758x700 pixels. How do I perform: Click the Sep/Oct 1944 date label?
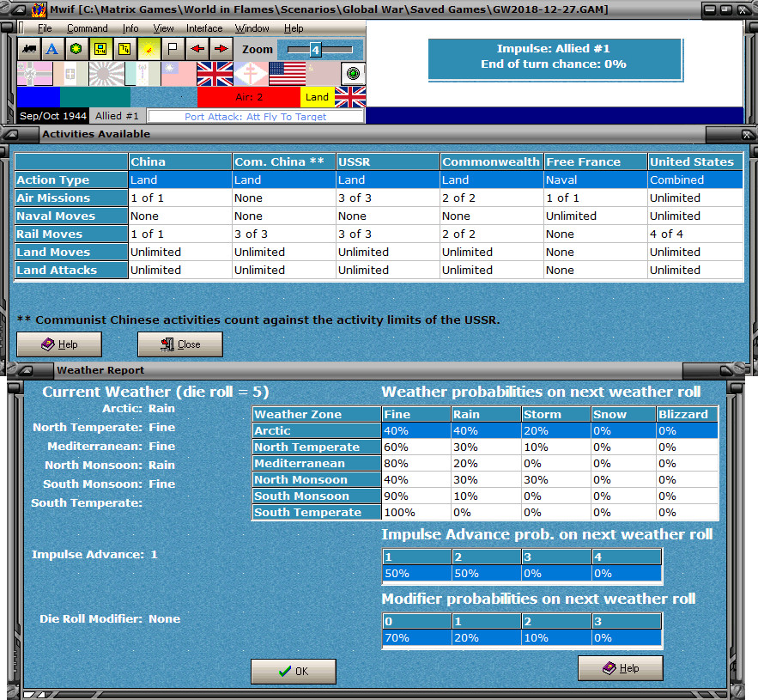(52, 116)
